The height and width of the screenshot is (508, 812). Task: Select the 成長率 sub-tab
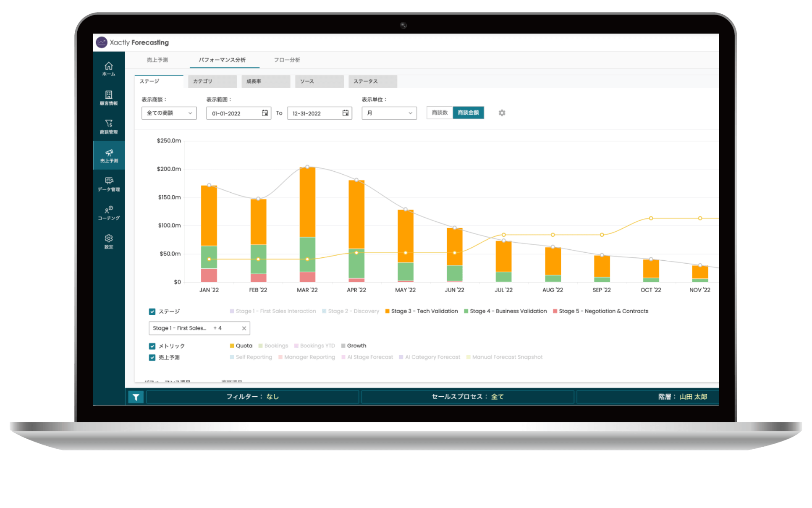click(x=266, y=81)
